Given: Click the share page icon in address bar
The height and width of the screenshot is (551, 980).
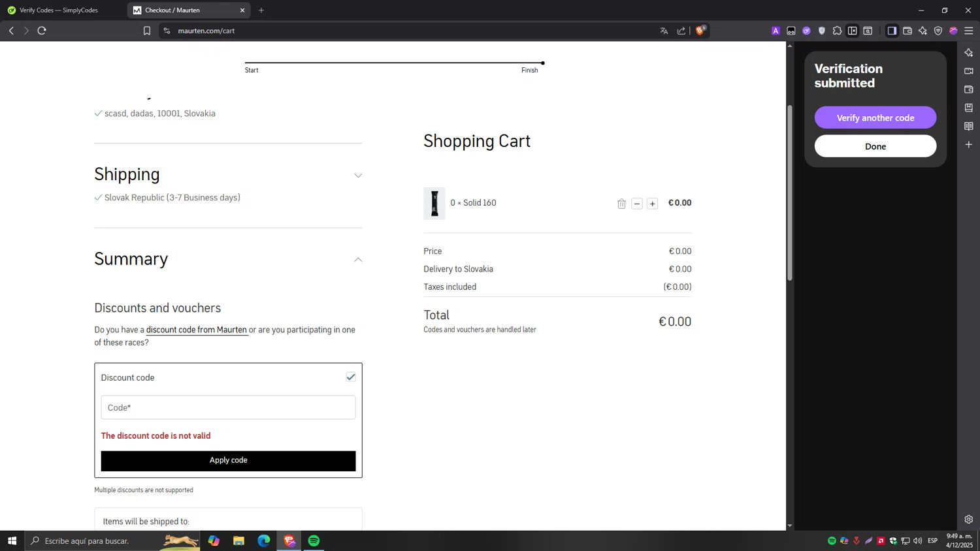Looking at the screenshot, I should 681,31.
